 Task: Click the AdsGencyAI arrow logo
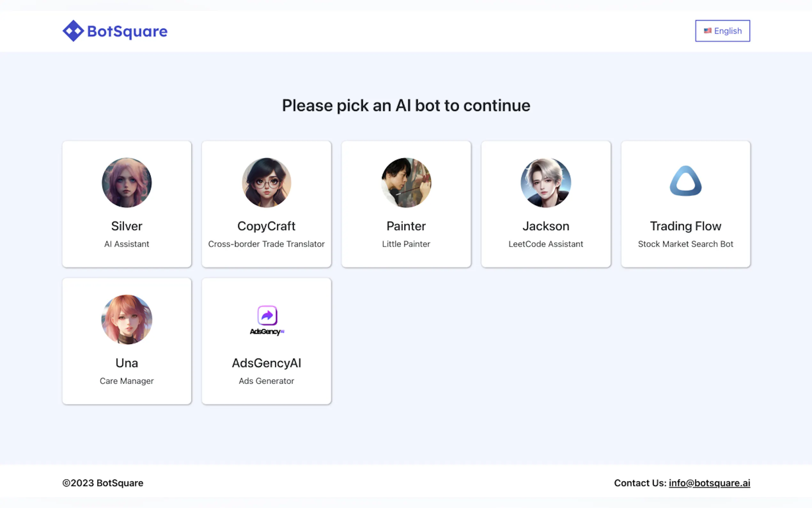tap(267, 315)
